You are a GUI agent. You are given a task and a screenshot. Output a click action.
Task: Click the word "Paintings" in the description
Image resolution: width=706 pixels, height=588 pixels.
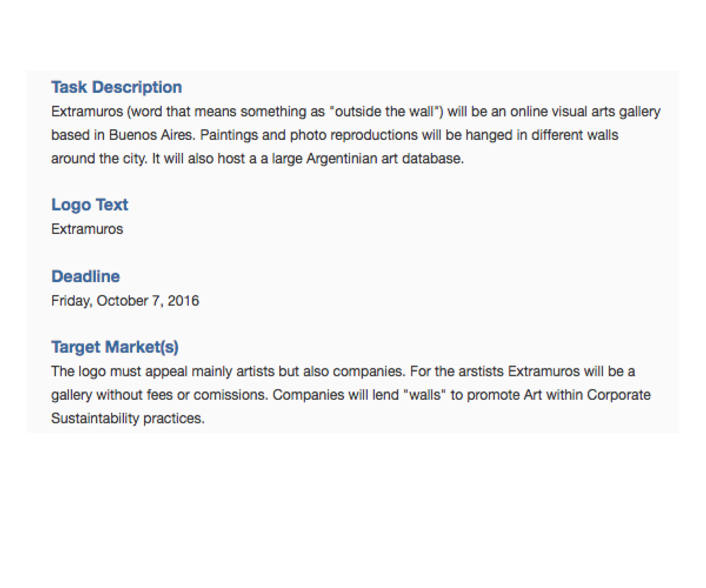pos(228,135)
